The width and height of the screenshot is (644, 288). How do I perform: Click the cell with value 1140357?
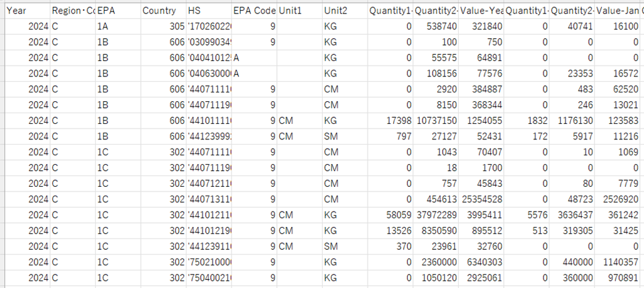click(618, 261)
